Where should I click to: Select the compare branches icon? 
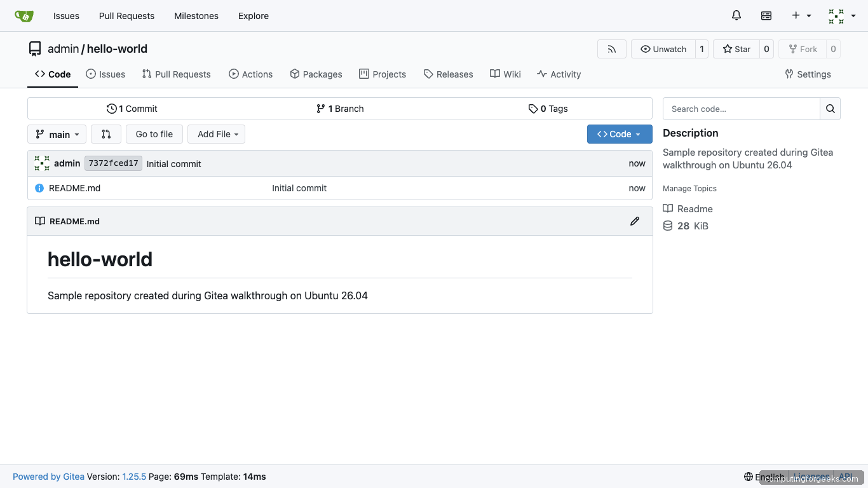coord(106,134)
